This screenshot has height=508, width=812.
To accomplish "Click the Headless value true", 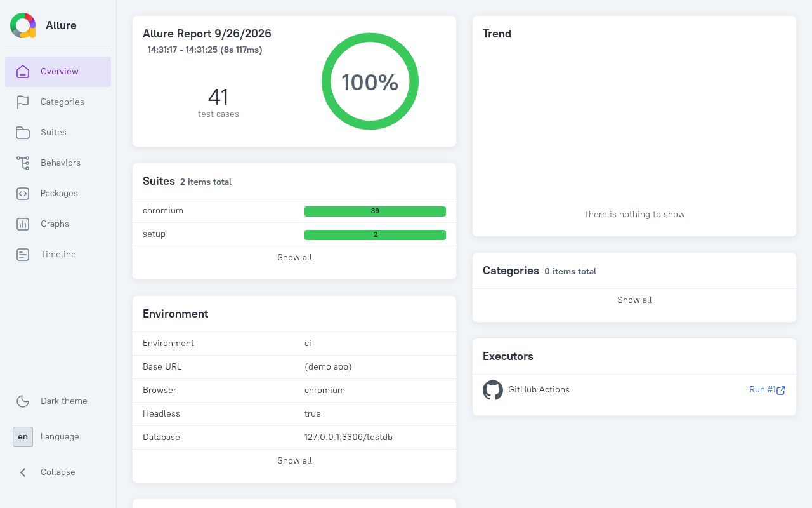I will 313,414.
